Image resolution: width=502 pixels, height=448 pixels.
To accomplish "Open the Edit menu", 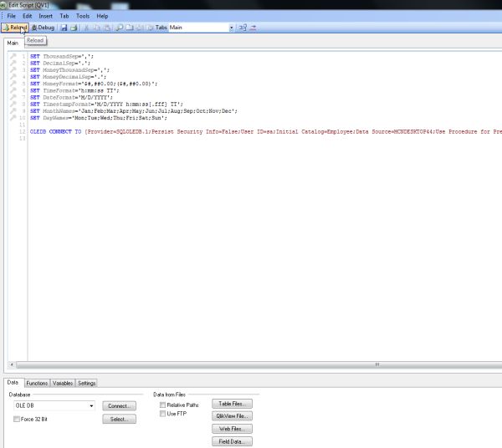I will click(x=28, y=16).
